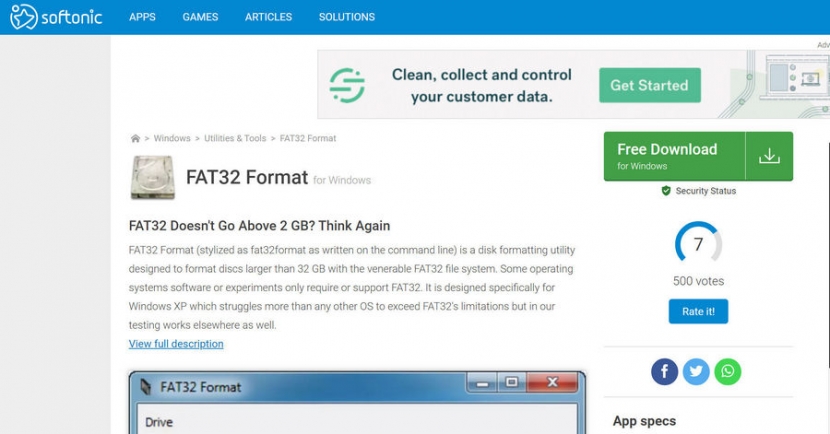830x434 pixels.
Task: Click Get Started in the ad banner
Action: pos(649,85)
